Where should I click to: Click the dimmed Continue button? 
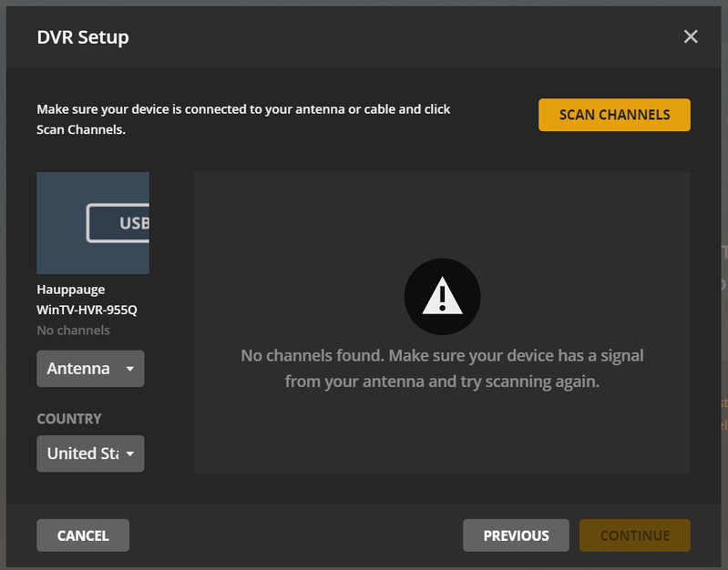coord(634,535)
